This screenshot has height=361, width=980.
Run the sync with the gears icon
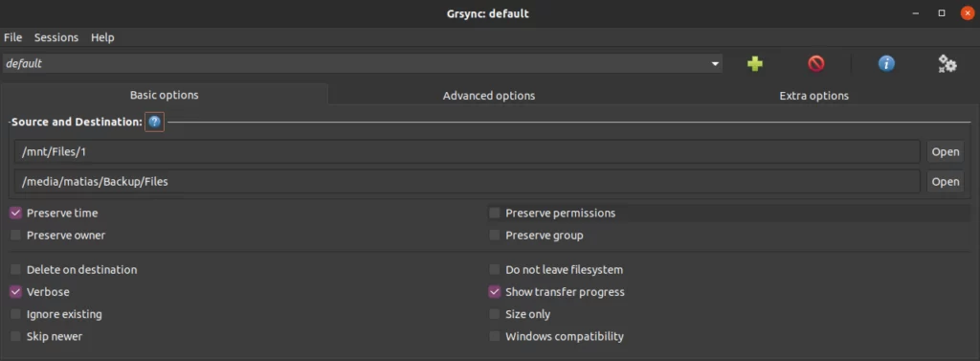click(947, 64)
